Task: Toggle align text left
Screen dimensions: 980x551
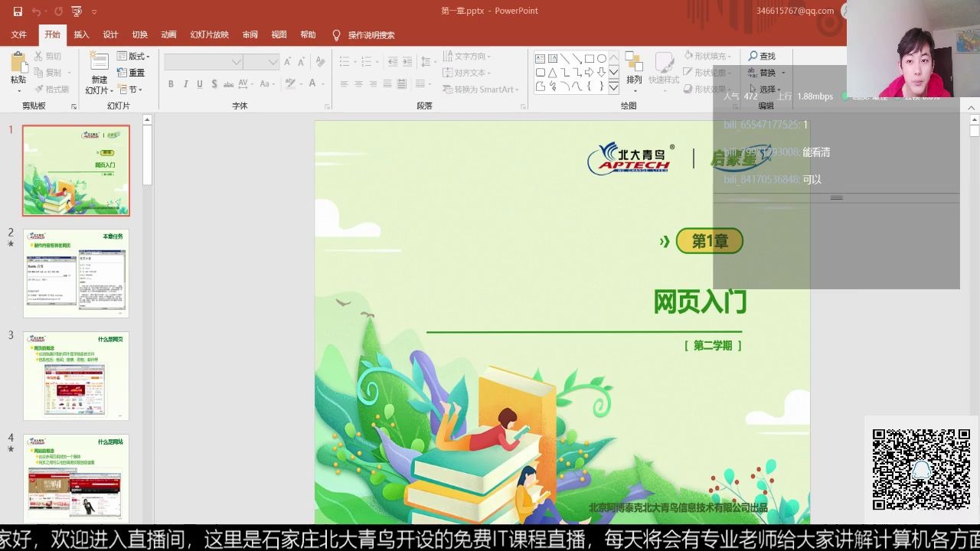Action: [x=345, y=84]
